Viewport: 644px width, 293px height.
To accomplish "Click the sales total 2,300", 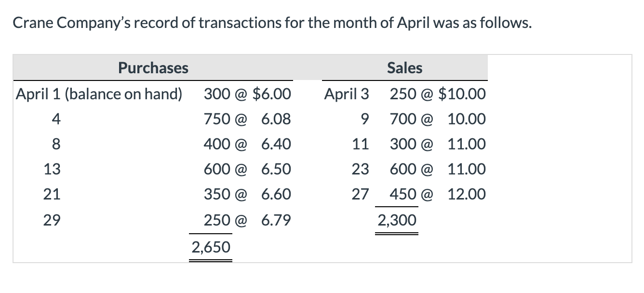I will (397, 220).
